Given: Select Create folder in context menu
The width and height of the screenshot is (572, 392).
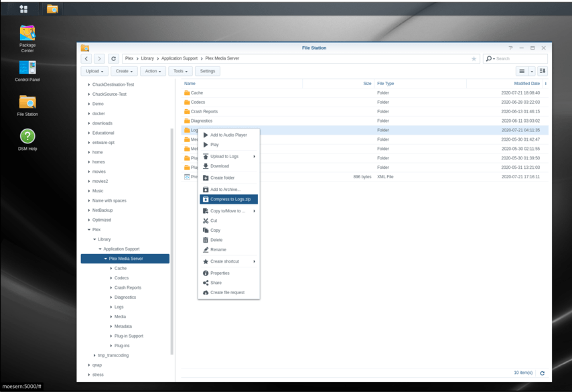Looking at the screenshot, I should (228, 178).
